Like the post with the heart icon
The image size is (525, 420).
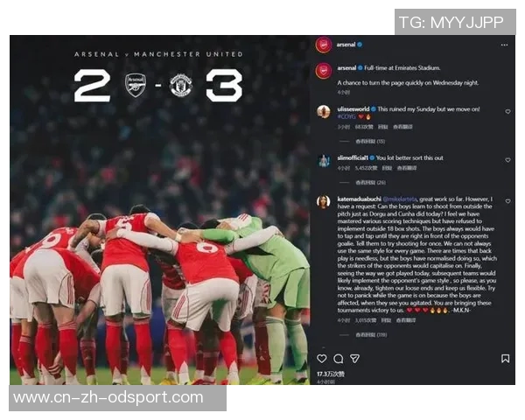(x=322, y=359)
